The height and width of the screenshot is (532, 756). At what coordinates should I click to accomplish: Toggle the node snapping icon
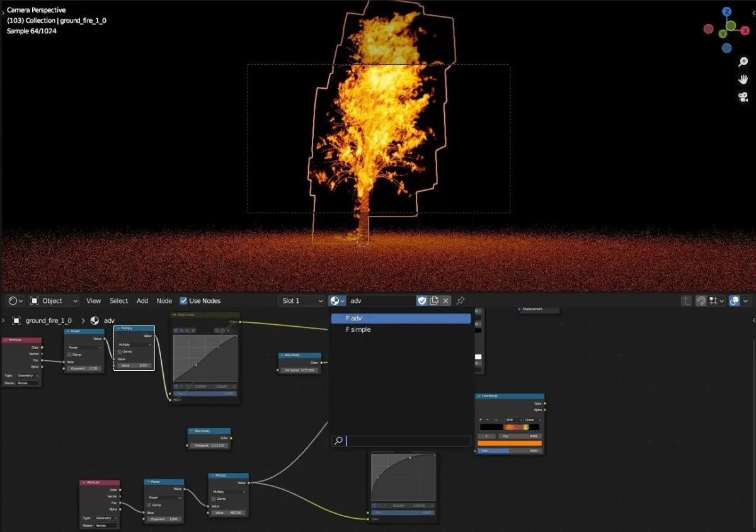coord(701,301)
